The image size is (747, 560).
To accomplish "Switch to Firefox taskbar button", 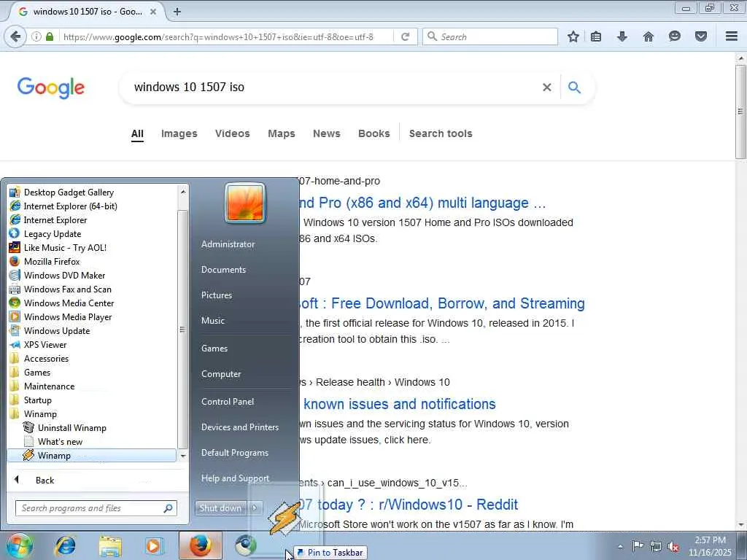I will click(x=201, y=545).
